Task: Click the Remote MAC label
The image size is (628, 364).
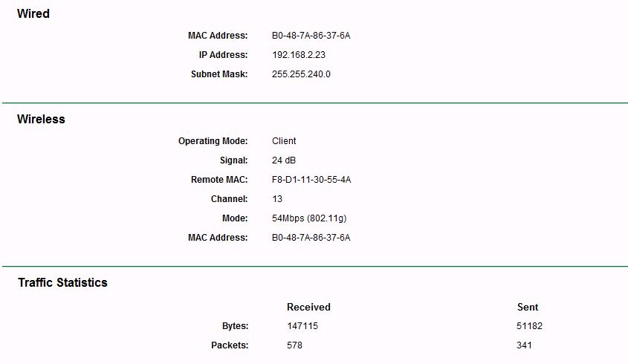Action: click(219, 180)
